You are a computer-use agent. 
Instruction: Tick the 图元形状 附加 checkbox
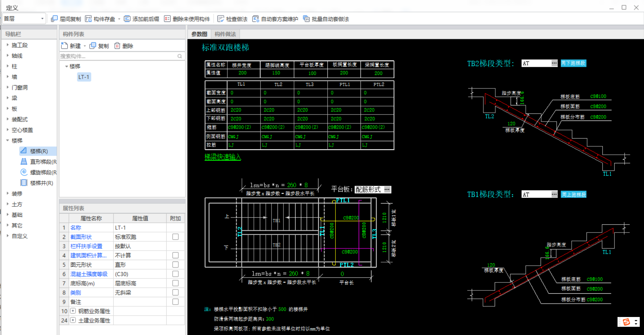click(x=175, y=264)
